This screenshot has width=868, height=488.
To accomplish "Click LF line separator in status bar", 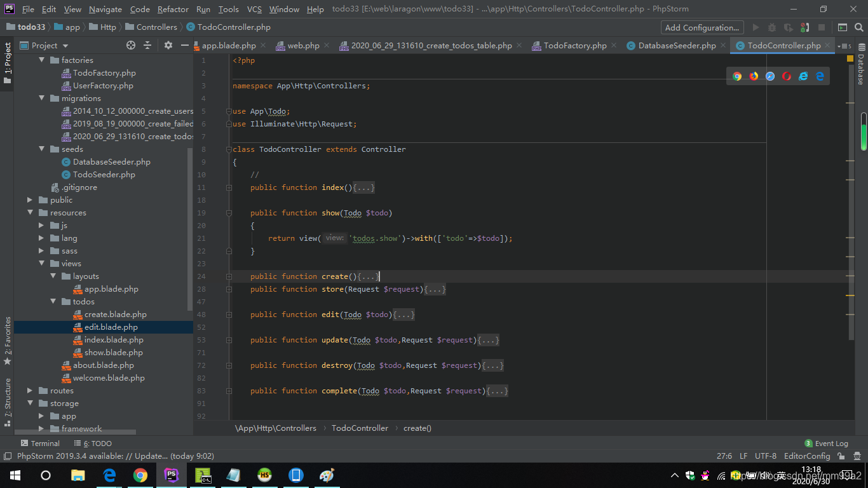I will 743,456.
